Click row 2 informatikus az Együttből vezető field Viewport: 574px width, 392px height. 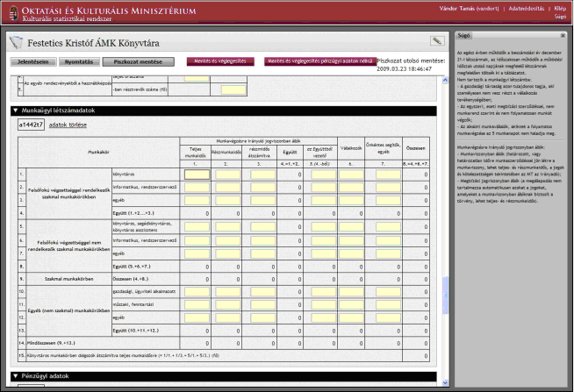click(x=324, y=188)
